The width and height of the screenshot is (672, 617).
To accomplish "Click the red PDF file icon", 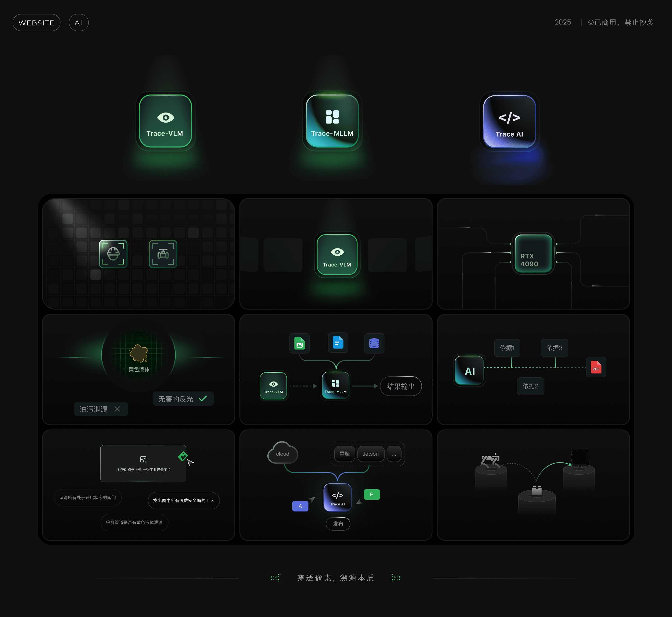I will 596,367.
